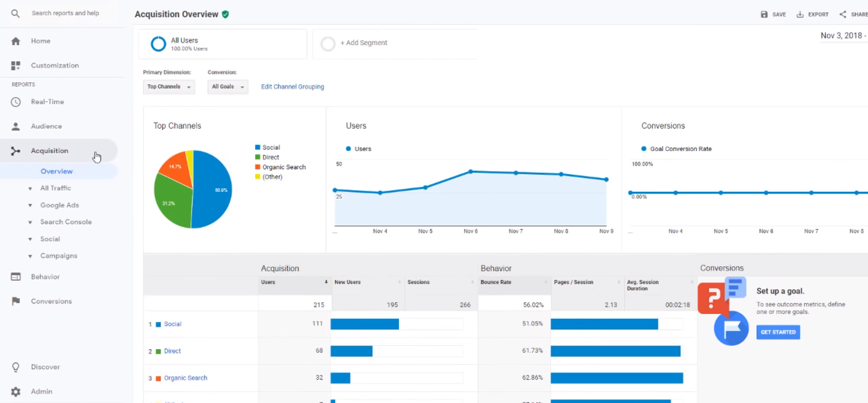The height and width of the screenshot is (403, 868).
Task: Click the Organic Search bounce rate 62.86%
Action: [x=533, y=377]
